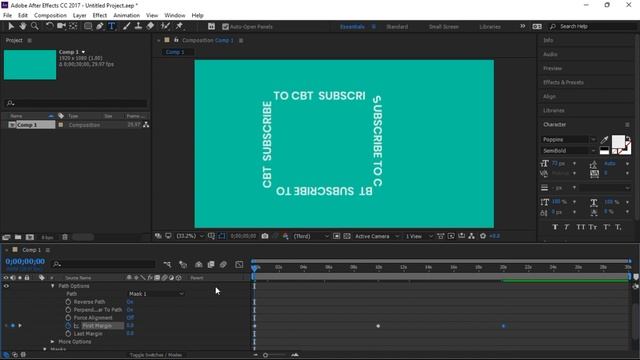Open the Effects & Presets panel

(x=563, y=82)
